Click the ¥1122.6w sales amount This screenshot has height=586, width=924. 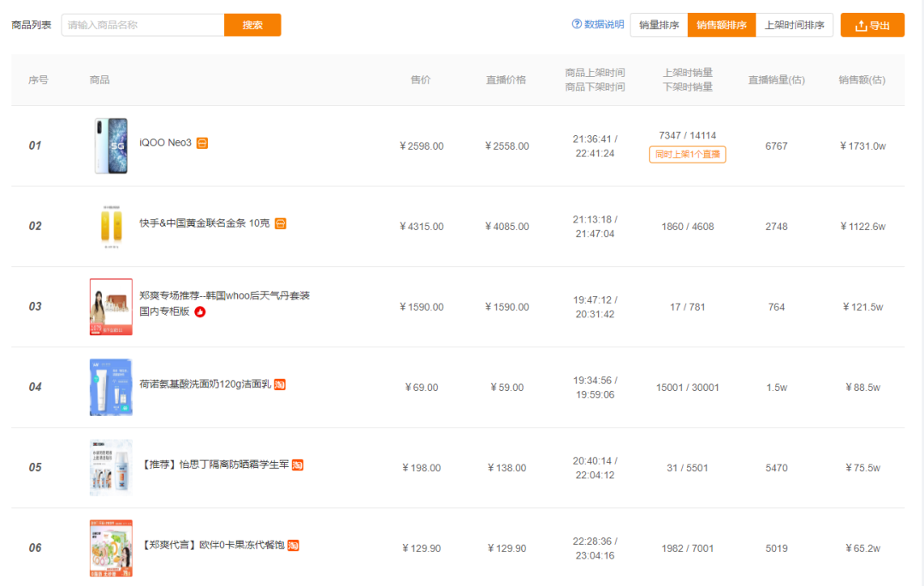coord(862,227)
